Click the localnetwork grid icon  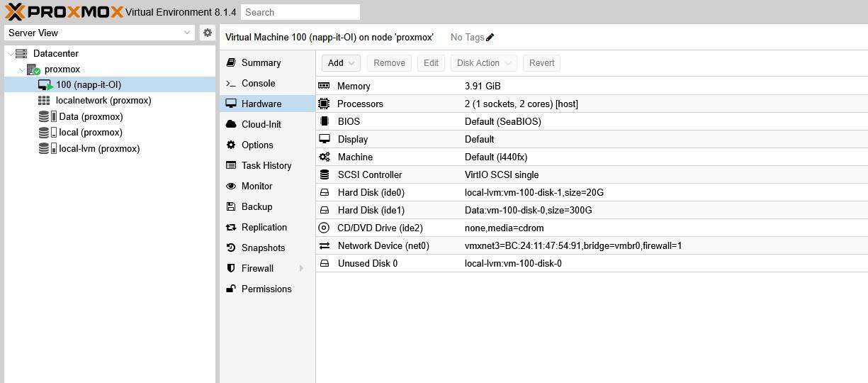point(44,101)
